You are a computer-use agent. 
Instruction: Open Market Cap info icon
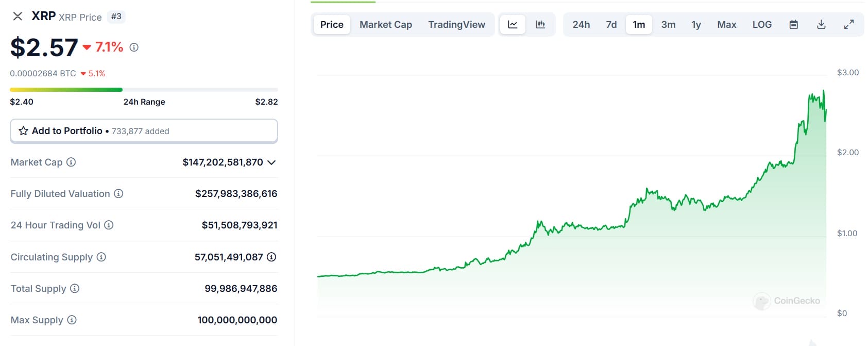coord(71,162)
